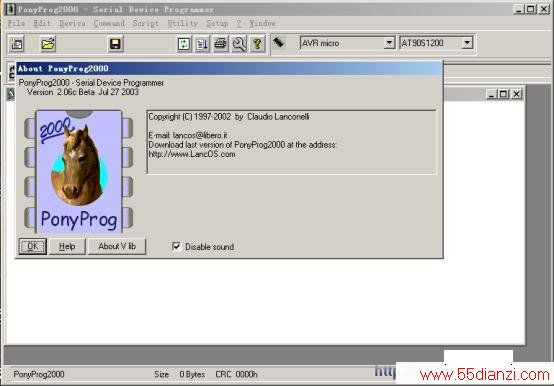Click the new window toolbar icon
The image size is (554, 386).
pyautogui.click(x=17, y=44)
